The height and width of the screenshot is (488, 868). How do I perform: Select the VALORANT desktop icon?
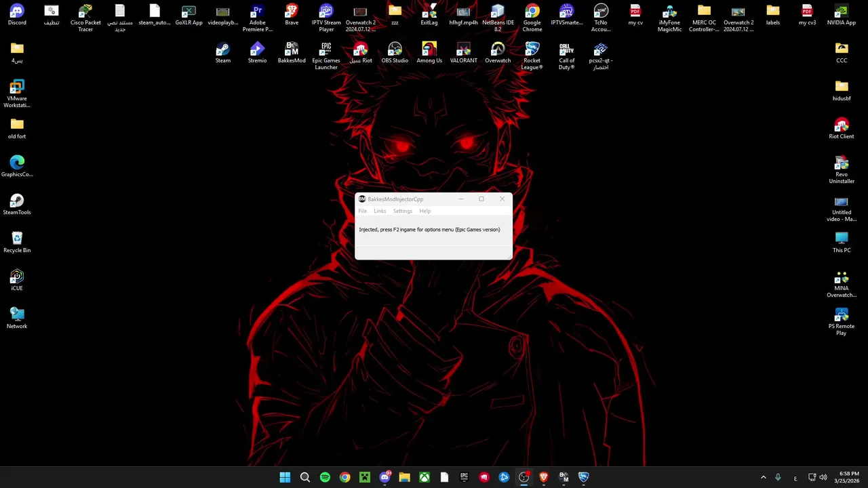tap(463, 53)
